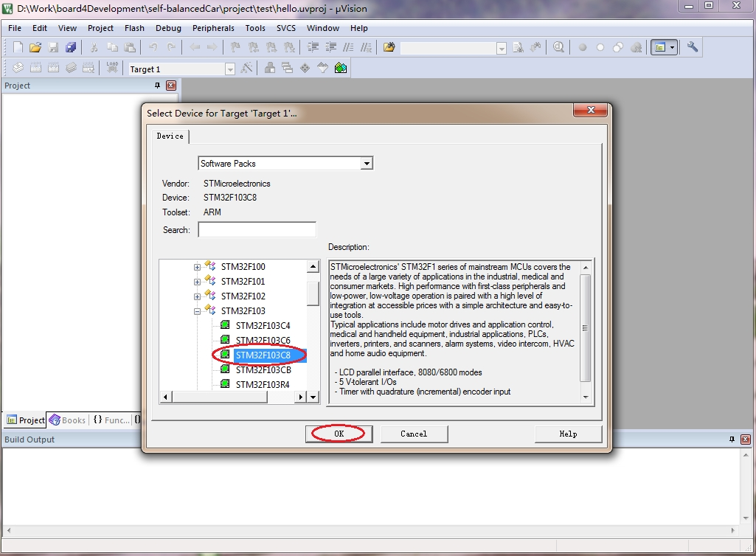This screenshot has width=756, height=556.
Task: Click the Translate file icon
Action: tap(18, 68)
